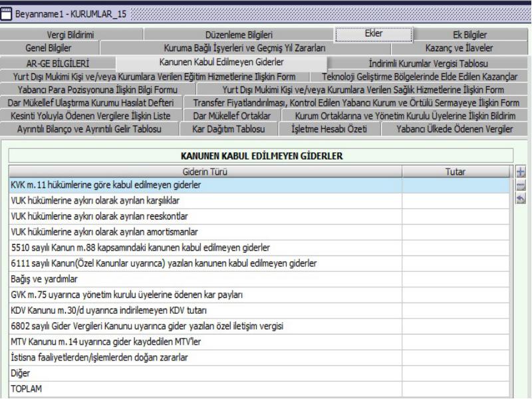Open İndirimli Kurumlar Vergisi Tablosu tab

pos(428,63)
